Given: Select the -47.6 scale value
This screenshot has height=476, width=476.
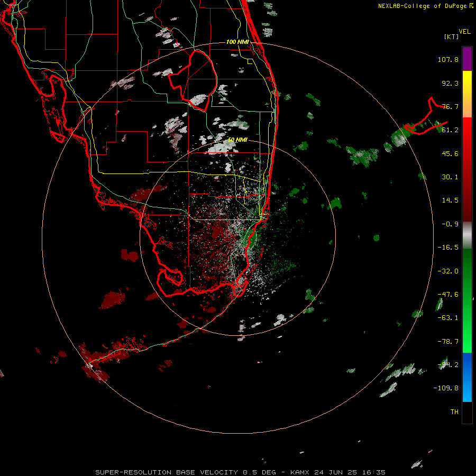Looking at the screenshot, I should click(x=448, y=295).
